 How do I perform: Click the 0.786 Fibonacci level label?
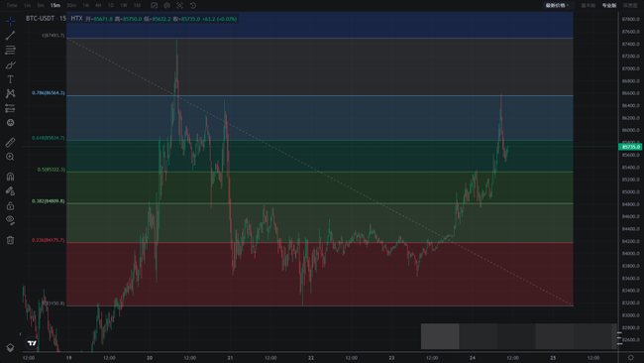tap(49, 93)
